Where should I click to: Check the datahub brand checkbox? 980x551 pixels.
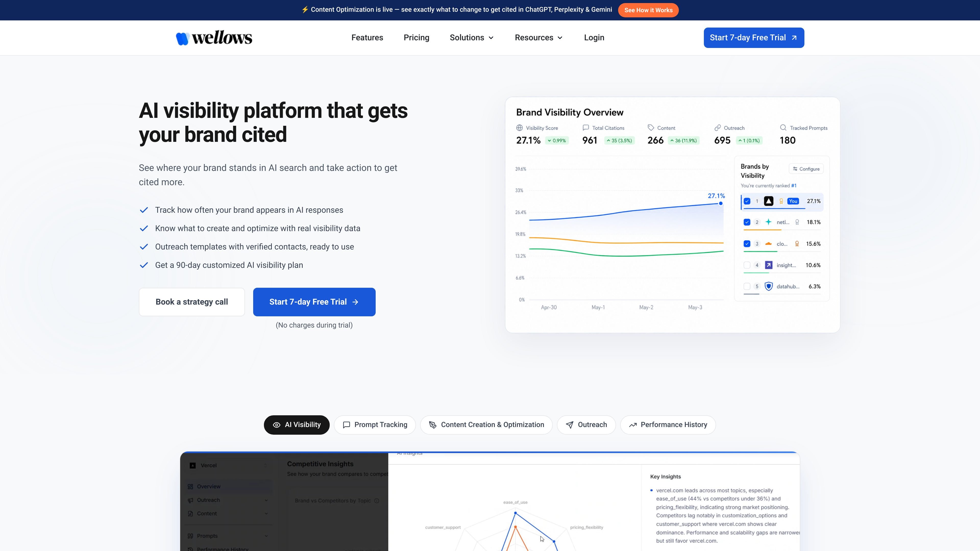coord(747,286)
